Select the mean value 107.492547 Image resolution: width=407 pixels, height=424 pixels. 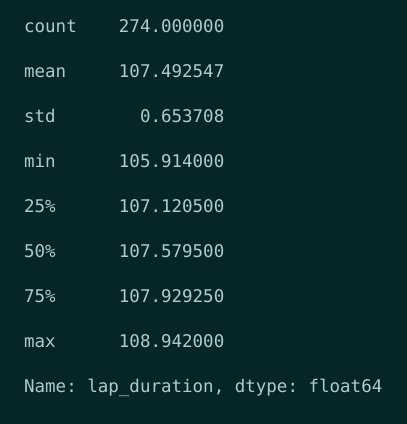[x=171, y=71]
